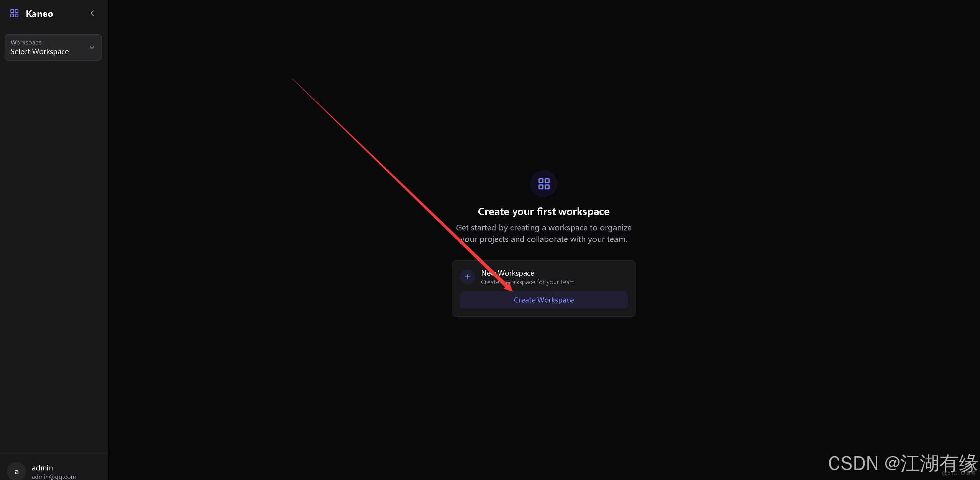980x480 pixels.
Task: Click the admin username in sidebar
Action: pos(42,468)
